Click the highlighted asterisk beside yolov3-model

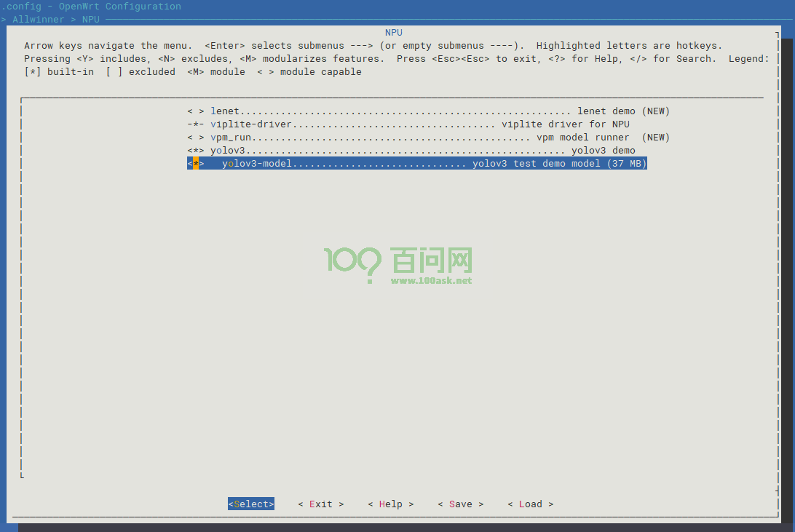click(x=196, y=164)
